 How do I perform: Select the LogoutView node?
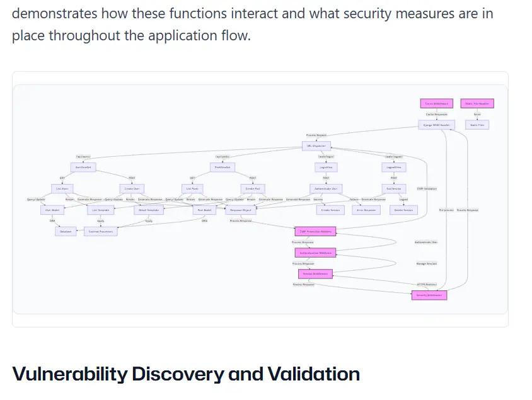click(x=393, y=167)
